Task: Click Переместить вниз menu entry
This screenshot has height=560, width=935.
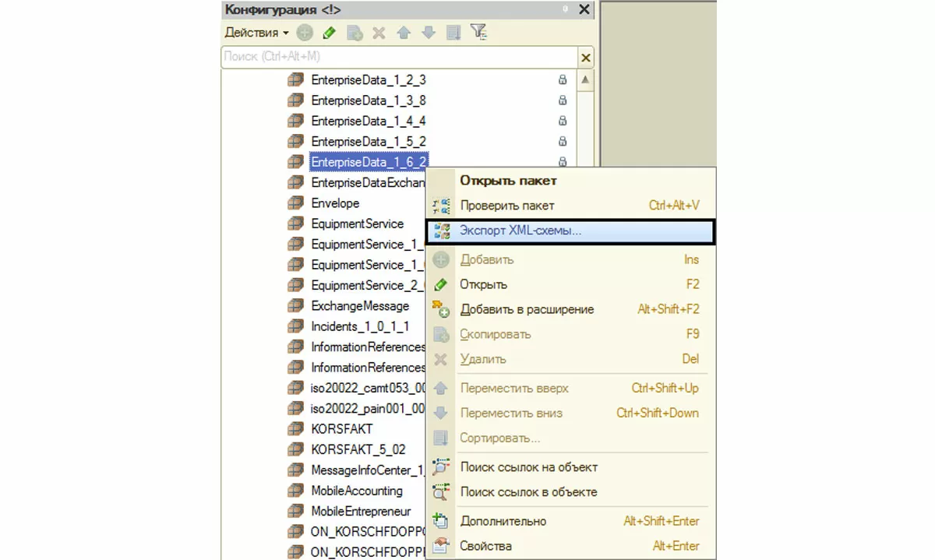Action: pos(570,413)
